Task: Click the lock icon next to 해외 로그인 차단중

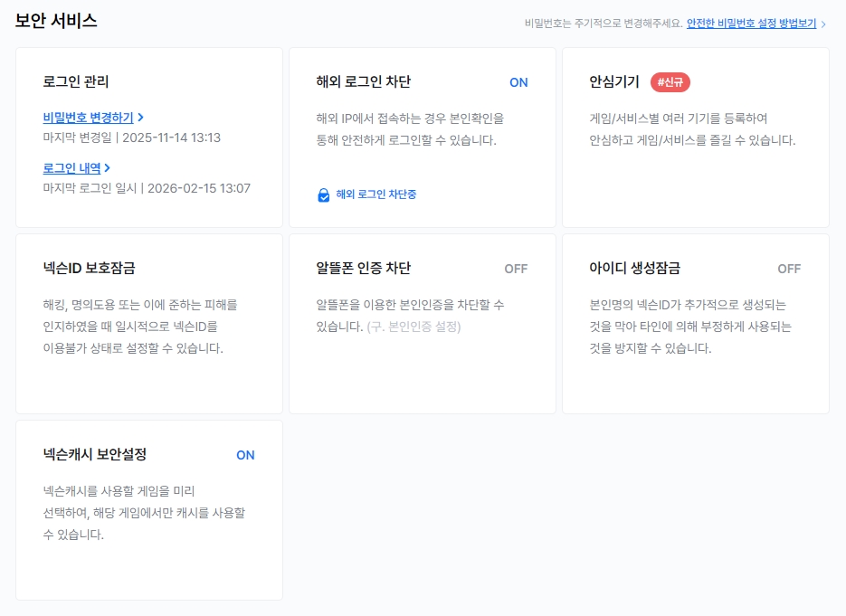Action: click(324, 194)
